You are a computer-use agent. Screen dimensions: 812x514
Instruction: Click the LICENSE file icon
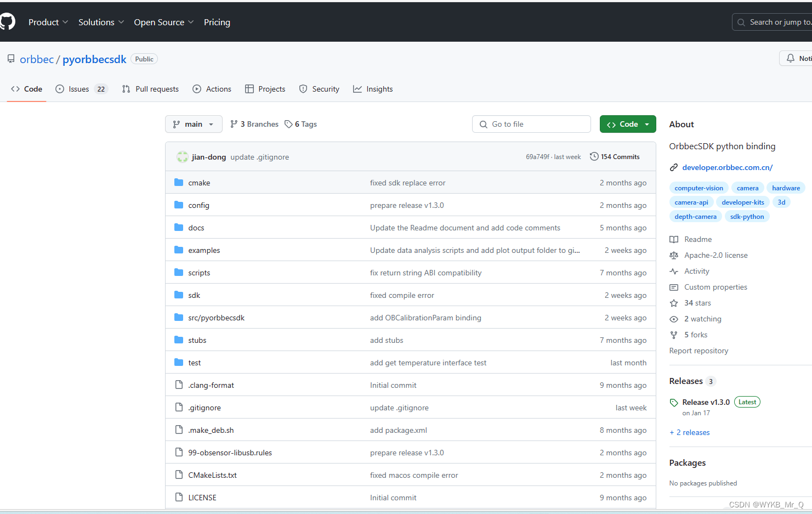(x=179, y=497)
